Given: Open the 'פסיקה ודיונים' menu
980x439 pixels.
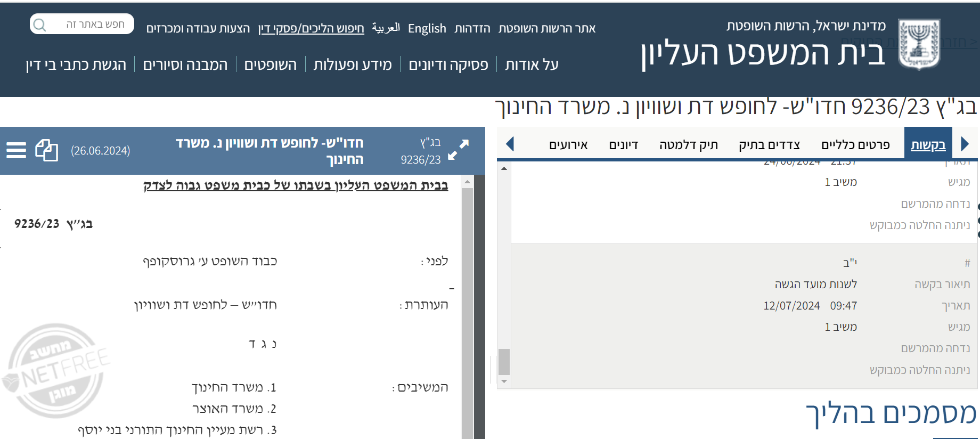Looking at the screenshot, I should tap(448, 64).
